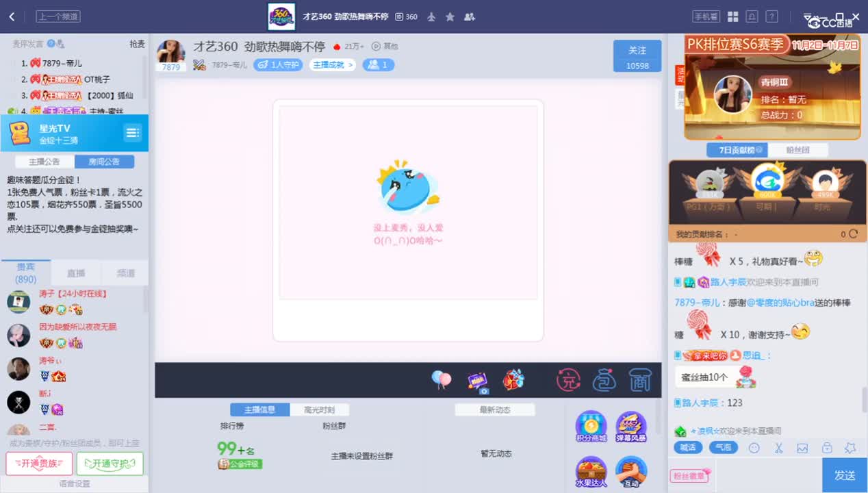The height and width of the screenshot is (493, 868).
Task: Click the 1人守护 badge
Action: point(278,65)
